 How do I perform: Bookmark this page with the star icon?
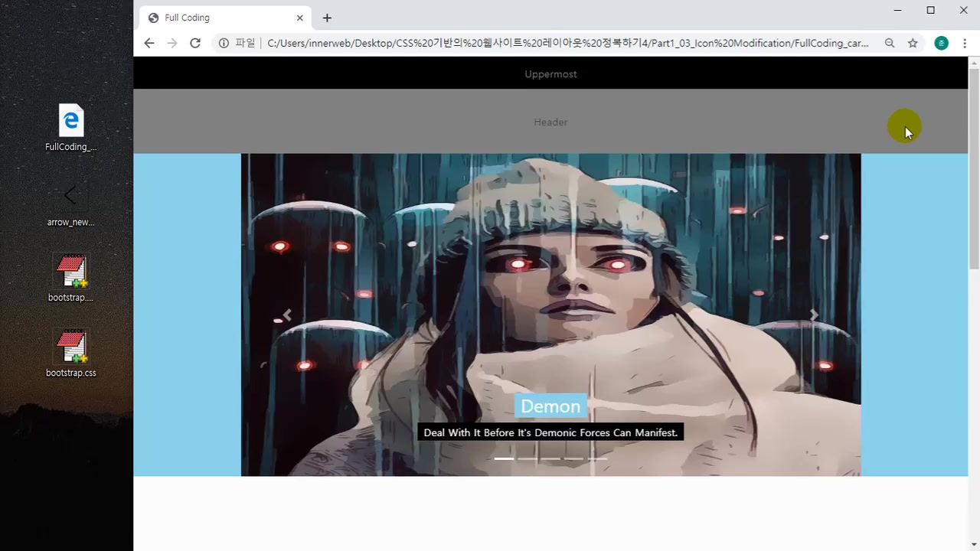tap(913, 44)
